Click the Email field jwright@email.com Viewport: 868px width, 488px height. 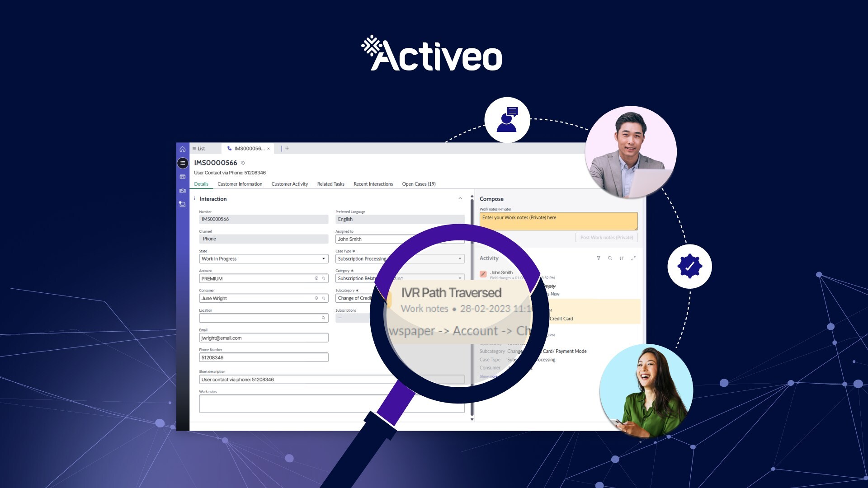click(264, 338)
